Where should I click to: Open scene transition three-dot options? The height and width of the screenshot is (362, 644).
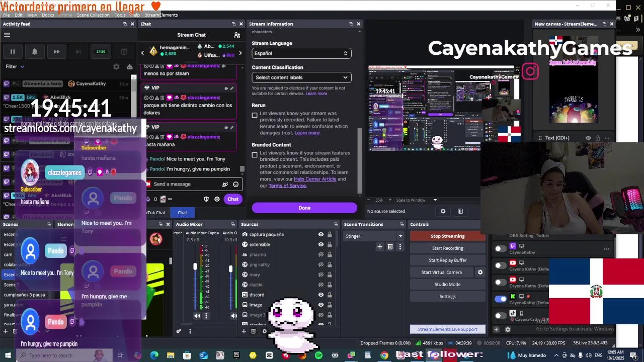click(x=400, y=246)
